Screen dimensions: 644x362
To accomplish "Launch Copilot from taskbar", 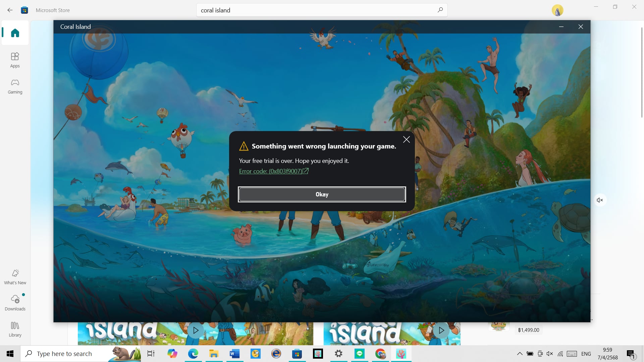I will coord(172,354).
